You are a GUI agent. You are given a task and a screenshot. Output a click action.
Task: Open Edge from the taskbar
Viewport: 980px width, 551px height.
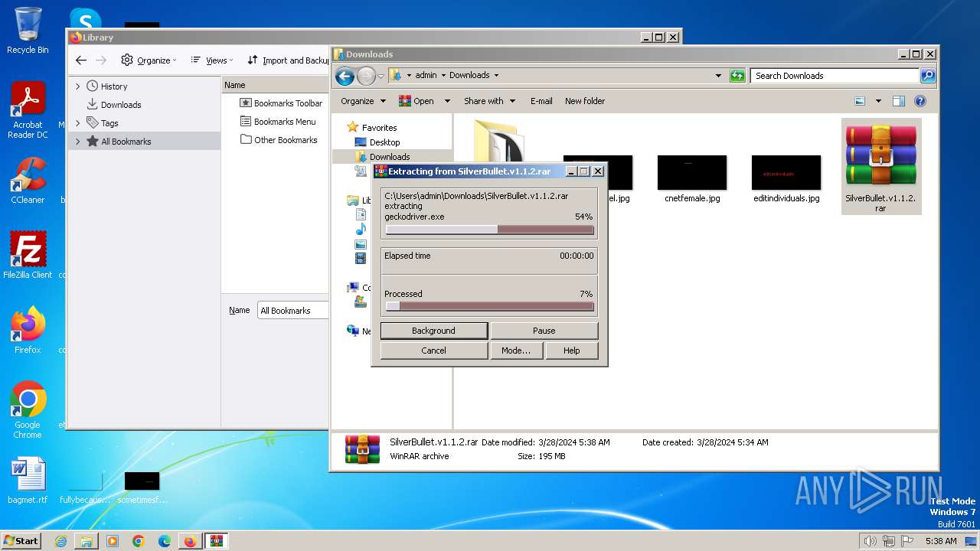[165, 541]
